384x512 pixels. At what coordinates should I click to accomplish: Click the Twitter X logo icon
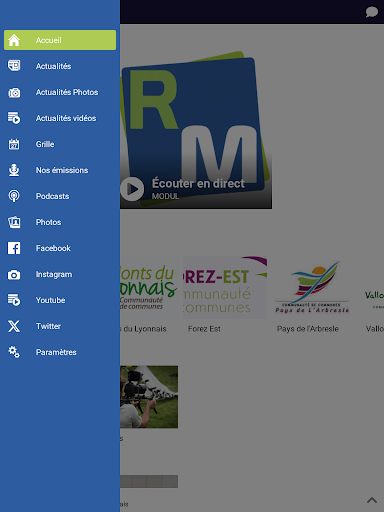tap(14, 326)
